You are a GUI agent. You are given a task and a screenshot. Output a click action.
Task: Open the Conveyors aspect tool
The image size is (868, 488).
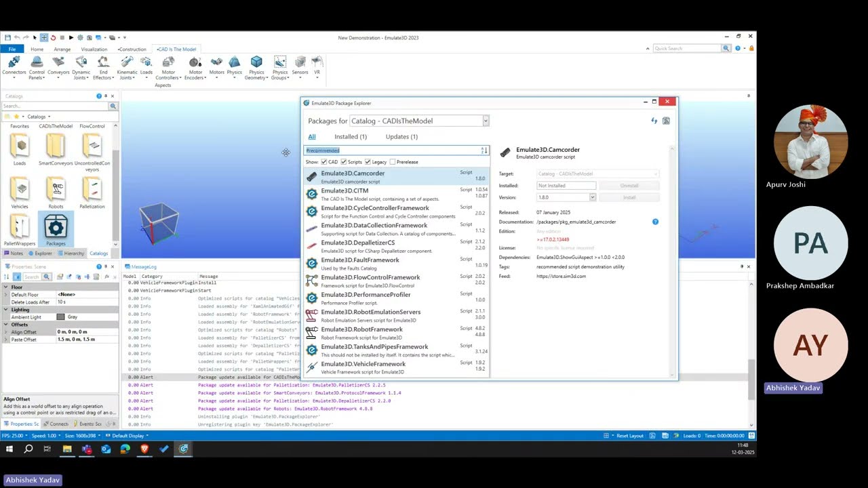click(58, 66)
